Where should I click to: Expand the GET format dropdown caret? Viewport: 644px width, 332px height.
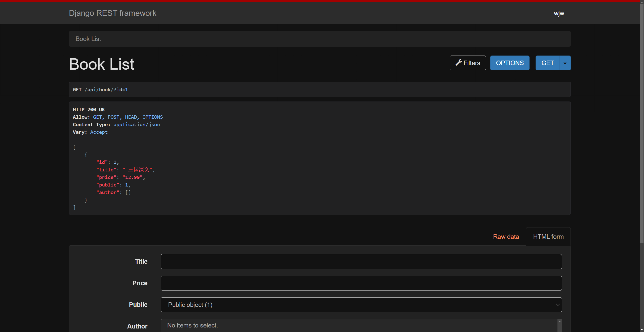pos(565,63)
